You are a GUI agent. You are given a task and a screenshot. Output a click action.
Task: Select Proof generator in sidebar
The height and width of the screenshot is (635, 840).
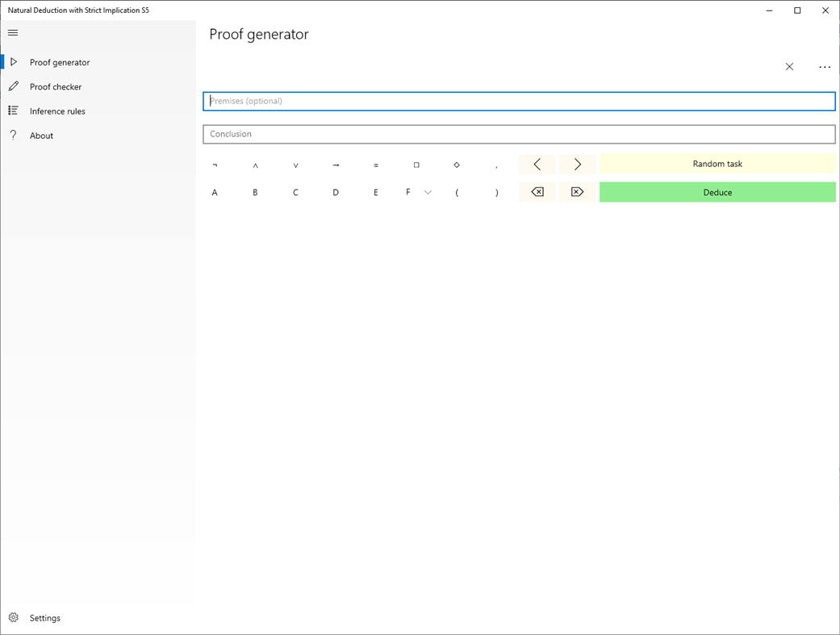pos(98,62)
